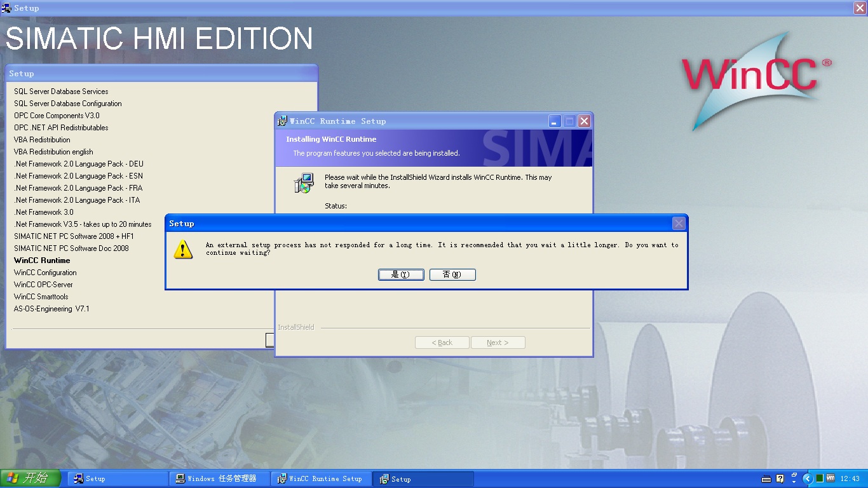This screenshot has height=488, width=868.
Task: Select the bold 'WinCC Runtime' list entry
Action: 42,261
